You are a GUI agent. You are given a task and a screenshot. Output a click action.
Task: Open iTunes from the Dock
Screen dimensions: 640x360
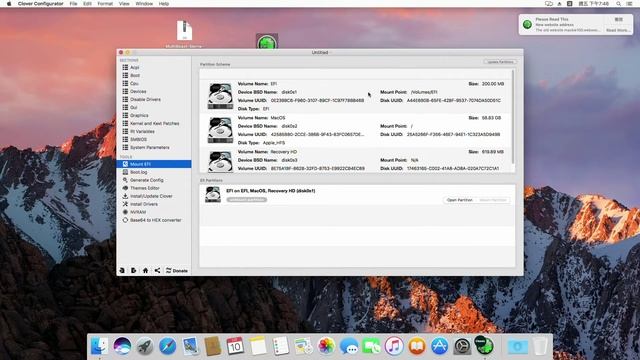click(x=394, y=346)
